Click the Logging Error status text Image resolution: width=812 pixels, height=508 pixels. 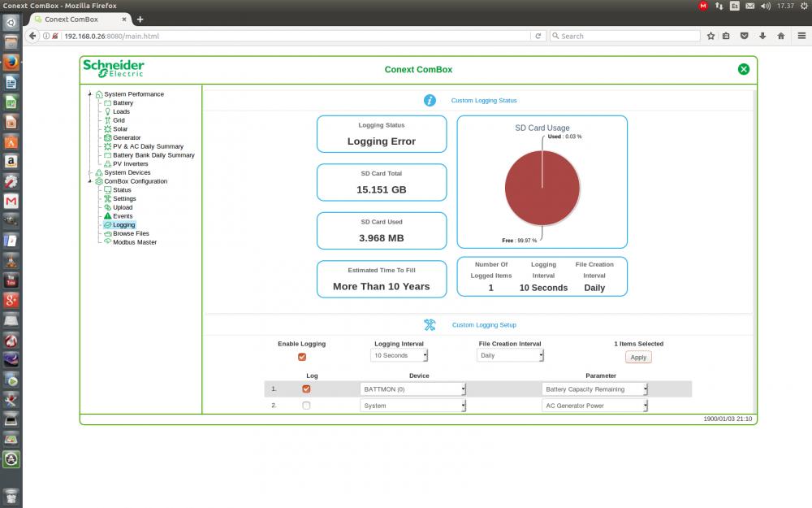[x=382, y=141]
